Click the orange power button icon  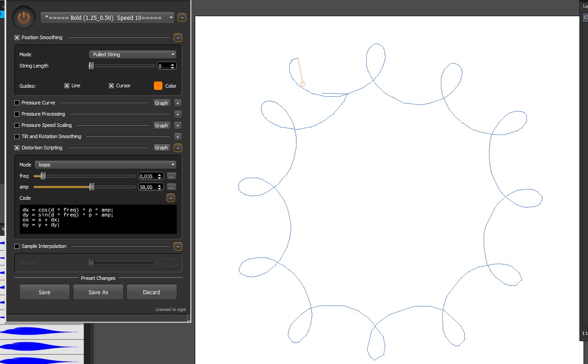pos(23,18)
